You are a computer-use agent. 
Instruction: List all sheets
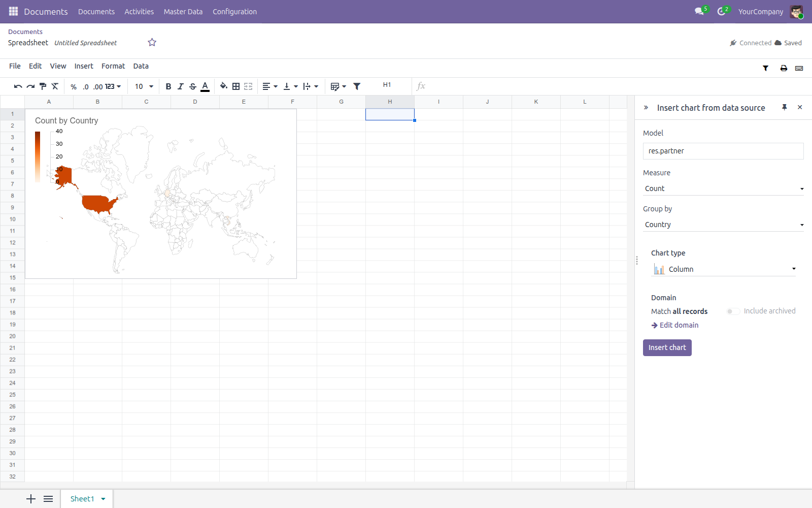point(48,499)
